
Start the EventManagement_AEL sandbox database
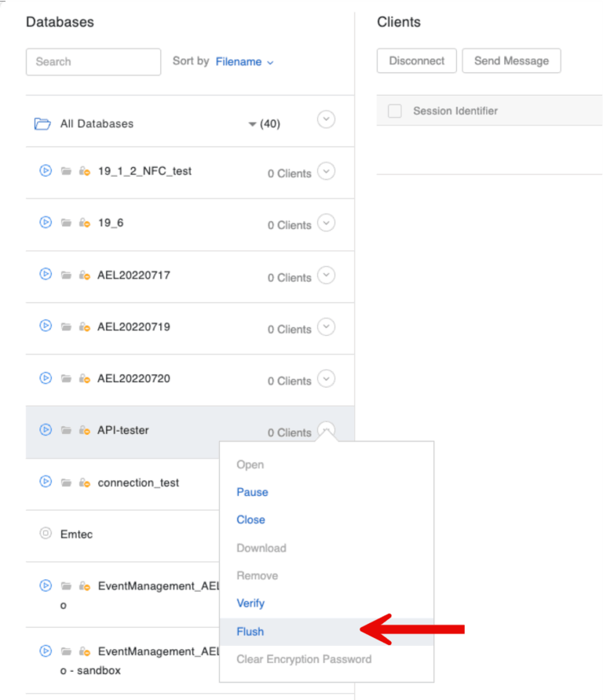[x=46, y=651]
